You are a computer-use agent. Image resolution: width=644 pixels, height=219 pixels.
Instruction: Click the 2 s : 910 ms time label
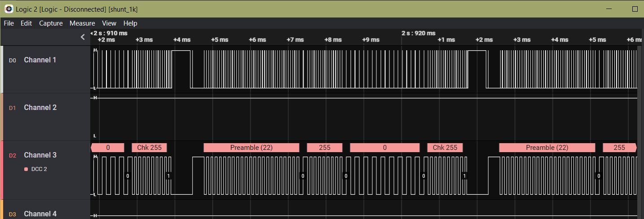tap(110, 33)
